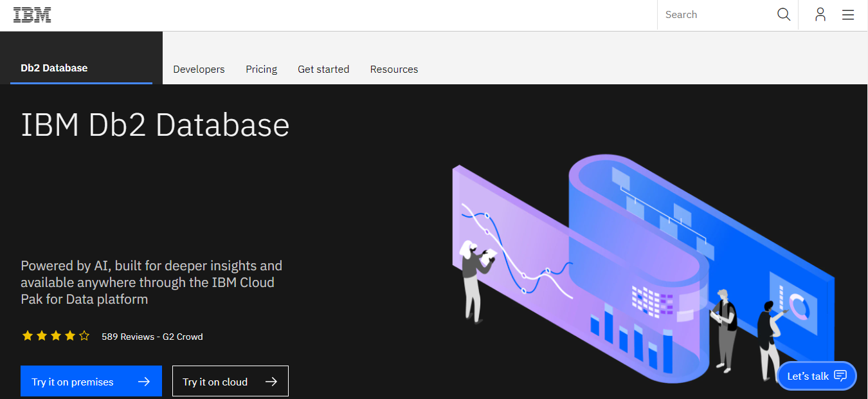
Task: Open the hamburger menu icon
Action: pos(848,15)
